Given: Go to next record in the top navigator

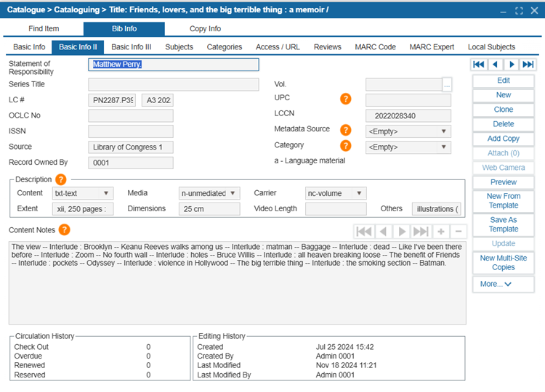Looking at the screenshot, I should (x=512, y=64).
